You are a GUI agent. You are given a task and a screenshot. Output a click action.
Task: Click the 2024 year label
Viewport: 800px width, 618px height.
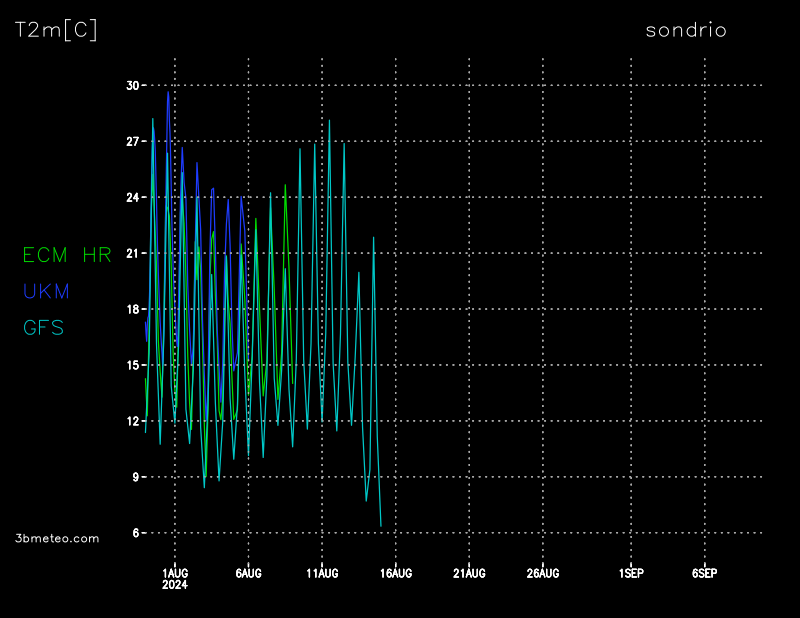point(174,584)
